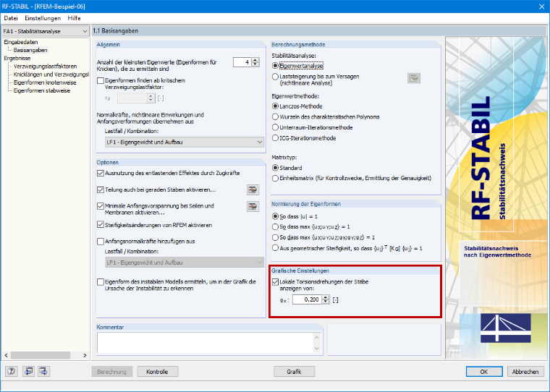Open the Hilfe menu
Screen dimensions: 550x392
pos(74,18)
